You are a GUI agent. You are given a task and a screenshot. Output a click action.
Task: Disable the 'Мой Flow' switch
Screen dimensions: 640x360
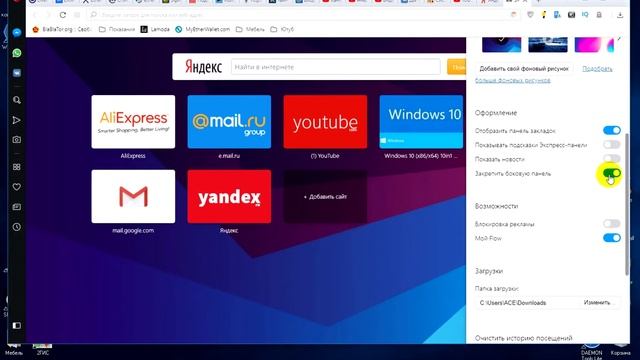[611, 238]
